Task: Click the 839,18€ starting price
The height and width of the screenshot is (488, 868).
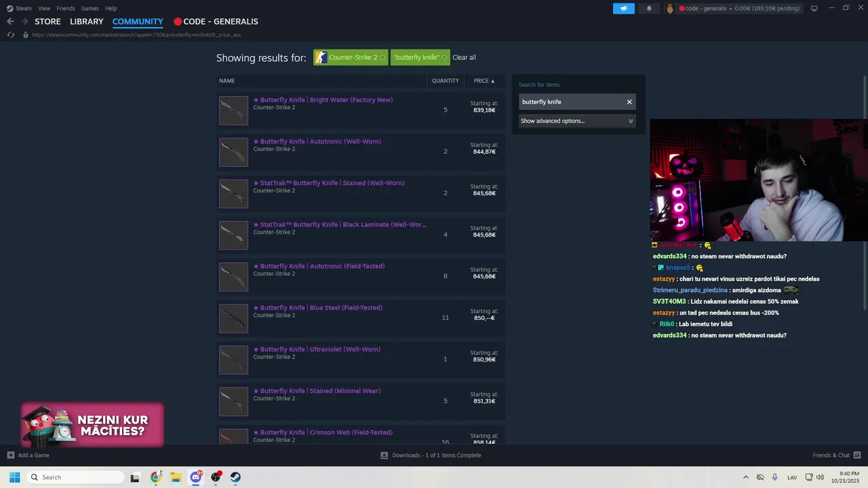Action: point(484,110)
